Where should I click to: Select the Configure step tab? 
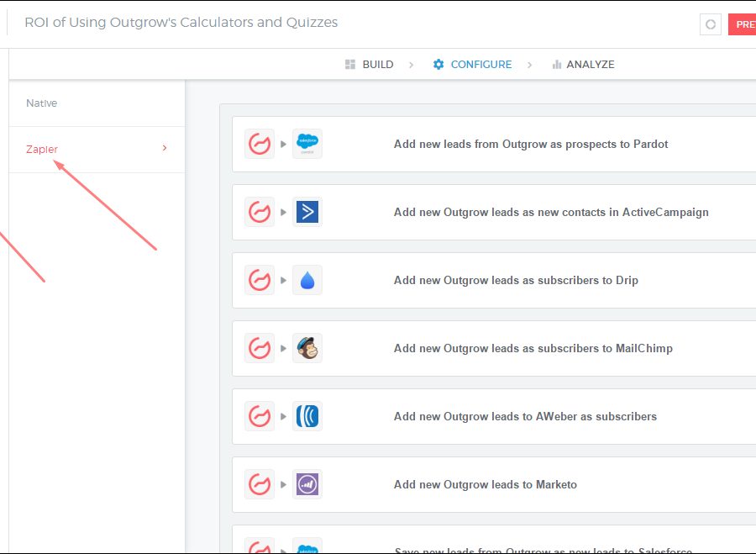[x=472, y=65]
